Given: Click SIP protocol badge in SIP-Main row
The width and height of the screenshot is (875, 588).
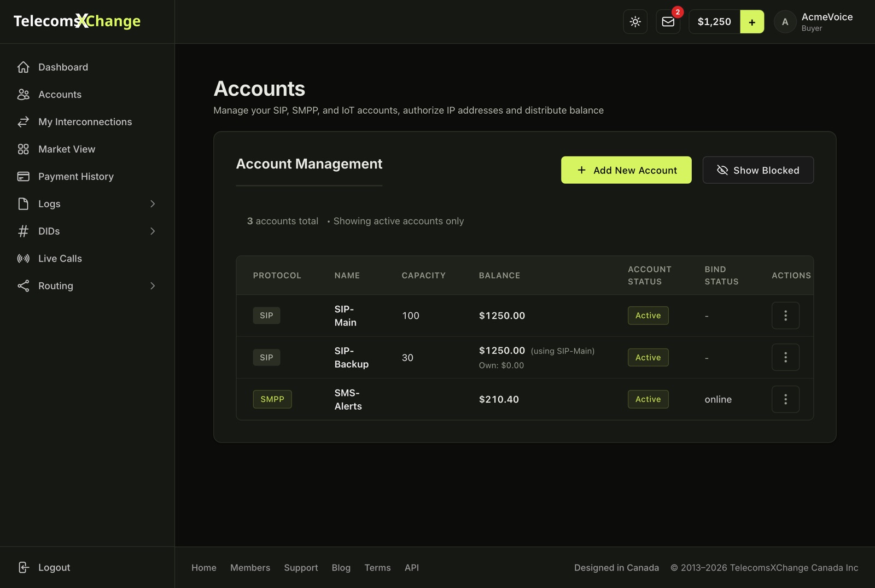Looking at the screenshot, I should click(266, 316).
